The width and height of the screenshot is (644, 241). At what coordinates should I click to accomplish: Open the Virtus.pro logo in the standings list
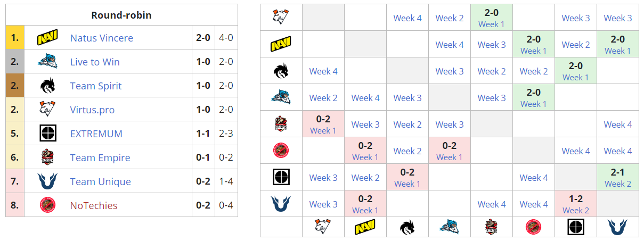click(47, 110)
